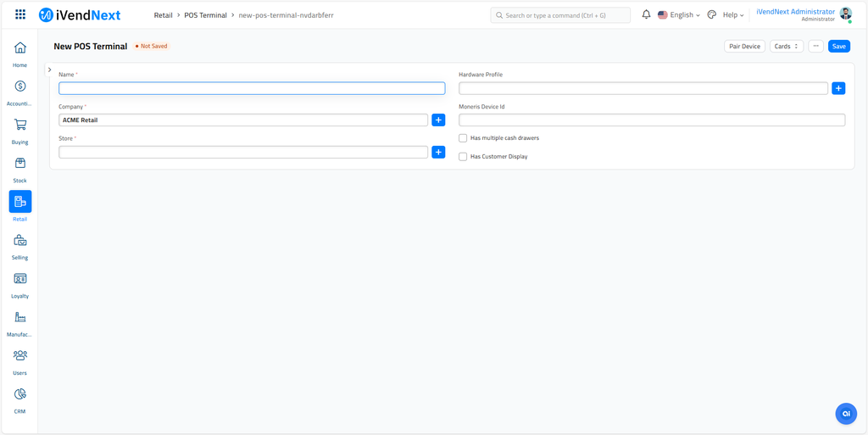Image resolution: width=868 pixels, height=435 pixels.
Task: Expand the Help menu
Action: 732,14
